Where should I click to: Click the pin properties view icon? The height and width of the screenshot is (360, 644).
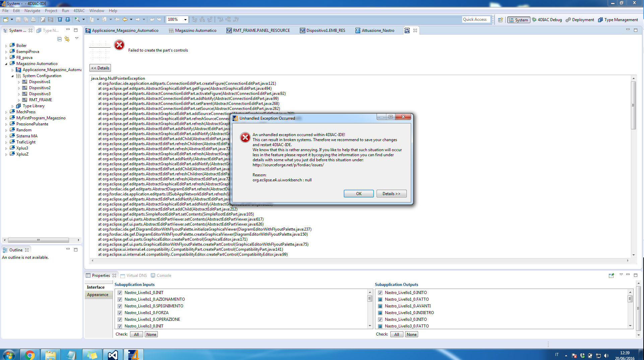pyautogui.click(x=611, y=275)
